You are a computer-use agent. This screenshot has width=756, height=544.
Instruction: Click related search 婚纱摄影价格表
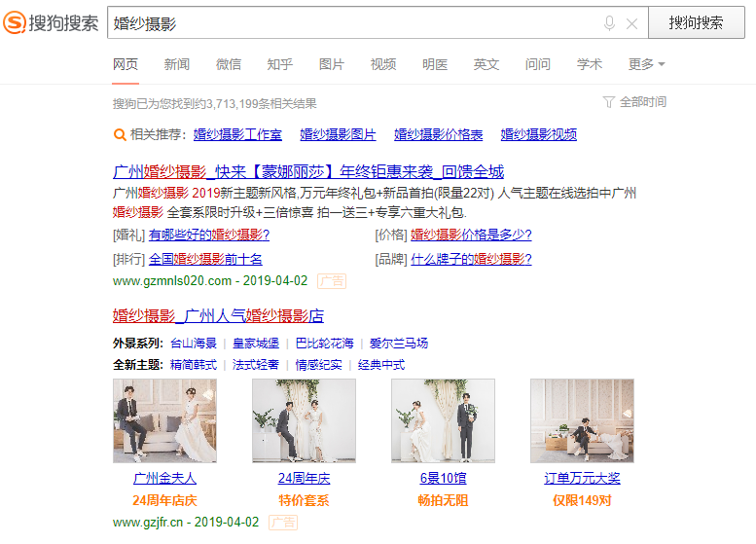tap(438, 134)
